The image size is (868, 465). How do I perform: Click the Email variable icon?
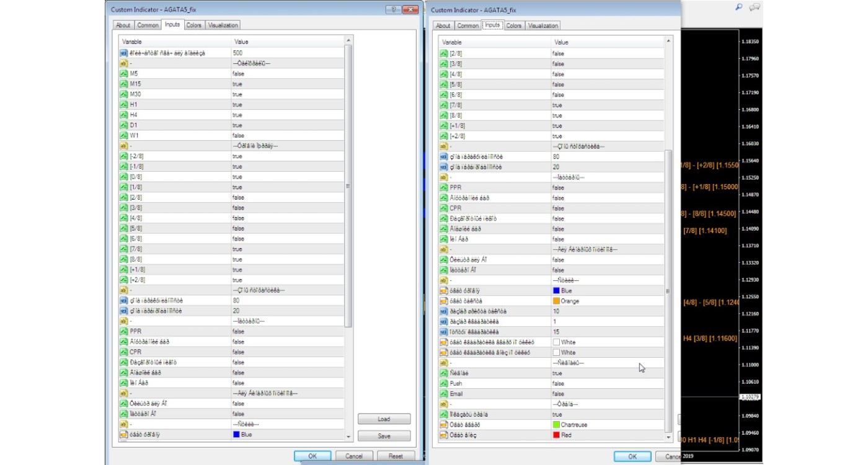tap(443, 394)
